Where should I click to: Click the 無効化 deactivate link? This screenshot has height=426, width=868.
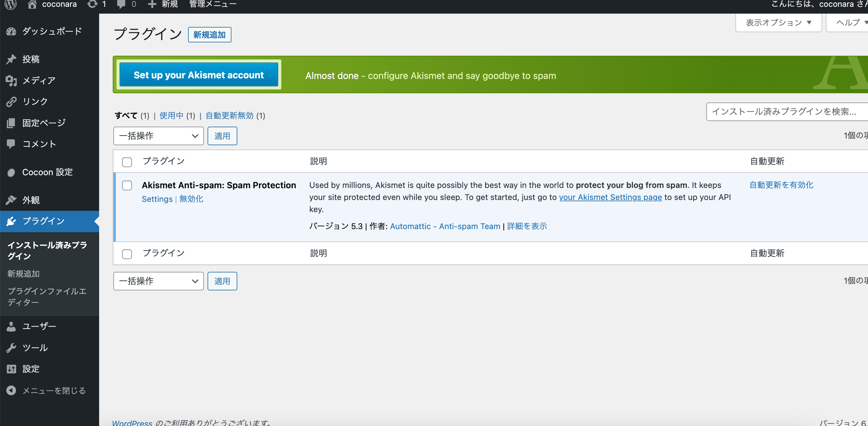coord(191,199)
